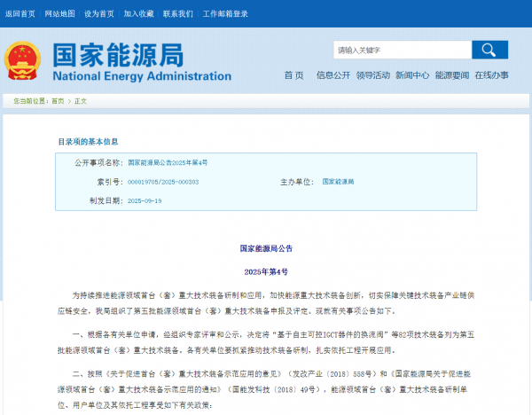Click the search magnifier button
This screenshot has height=415, width=532.
tap(489, 50)
